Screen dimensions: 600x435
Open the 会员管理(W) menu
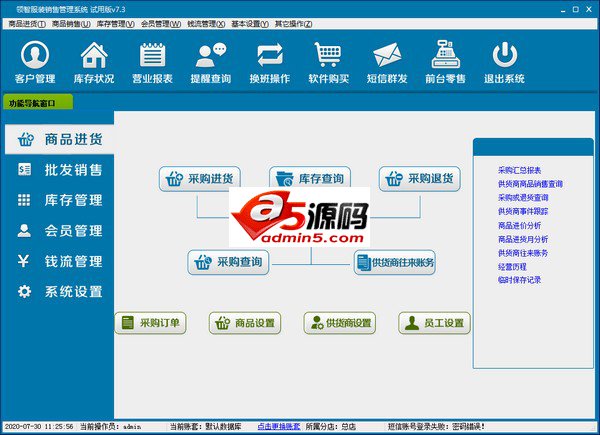point(161,24)
